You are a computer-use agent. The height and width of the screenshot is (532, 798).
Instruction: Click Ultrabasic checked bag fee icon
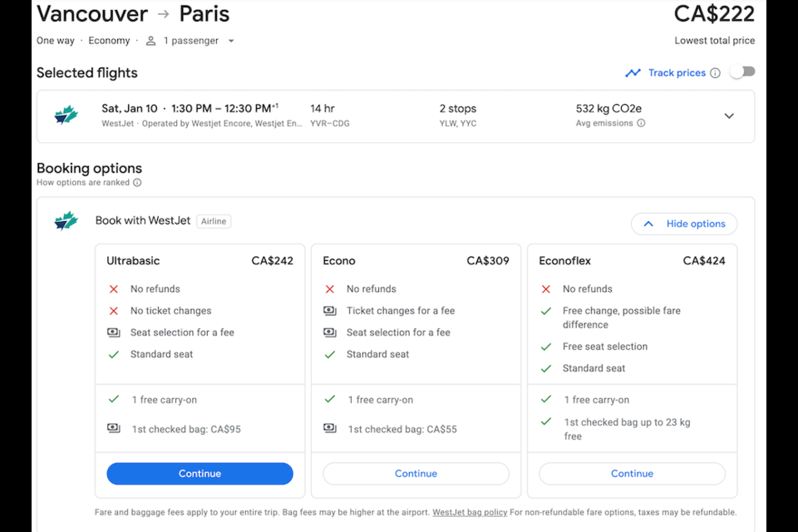[114, 428]
